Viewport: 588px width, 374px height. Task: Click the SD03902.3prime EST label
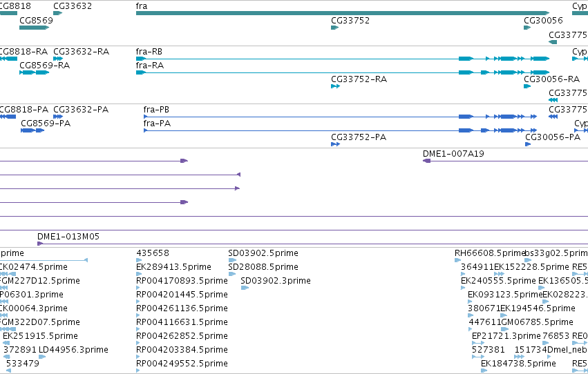pos(276,281)
